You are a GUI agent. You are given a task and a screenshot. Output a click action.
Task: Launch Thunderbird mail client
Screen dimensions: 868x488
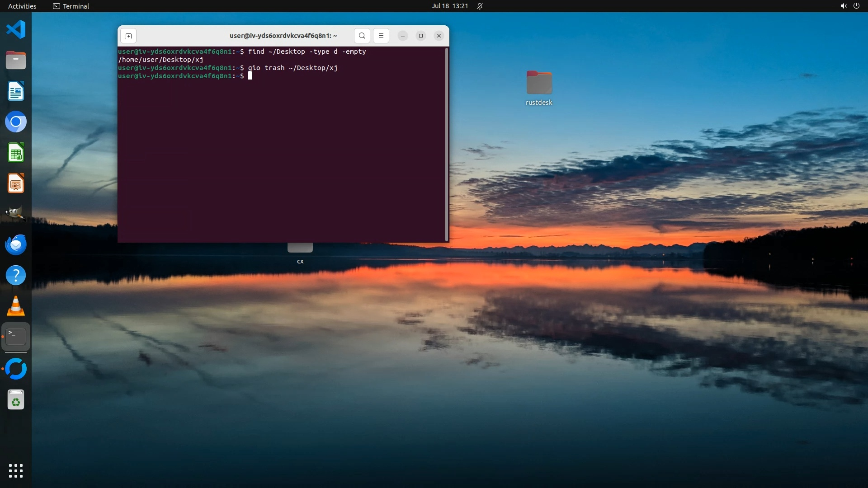pyautogui.click(x=16, y=244)
